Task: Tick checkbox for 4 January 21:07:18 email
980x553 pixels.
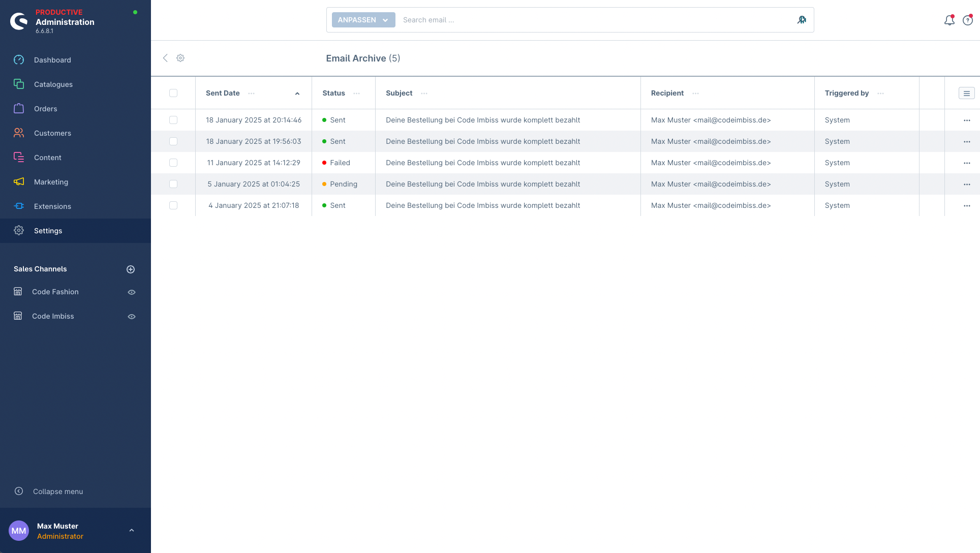Action: tap(173, 205)
